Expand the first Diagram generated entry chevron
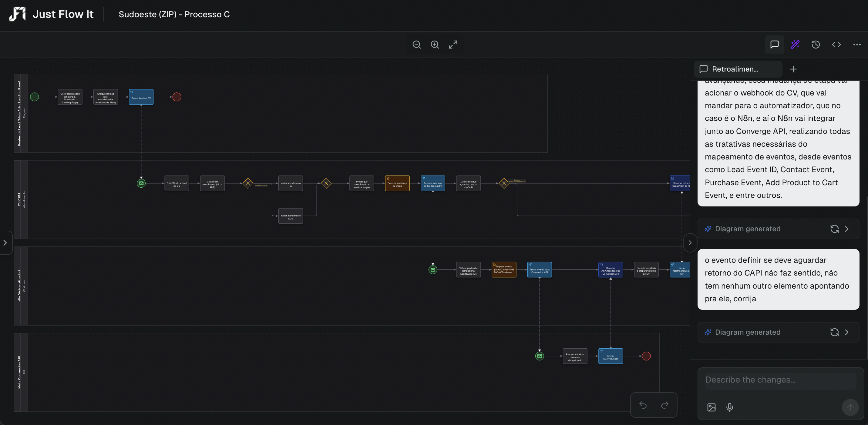 pyautogui.click(x=847, y=229)
